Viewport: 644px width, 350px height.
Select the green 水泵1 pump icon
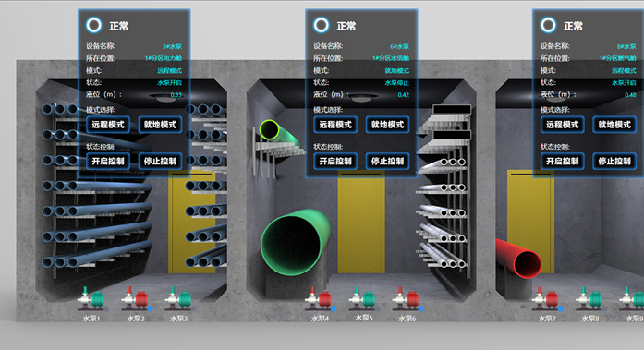[91, 298]
